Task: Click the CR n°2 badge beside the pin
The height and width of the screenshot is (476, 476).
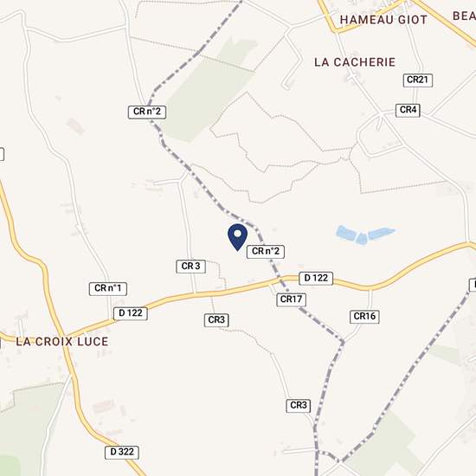Action: [x=266, y=252]
